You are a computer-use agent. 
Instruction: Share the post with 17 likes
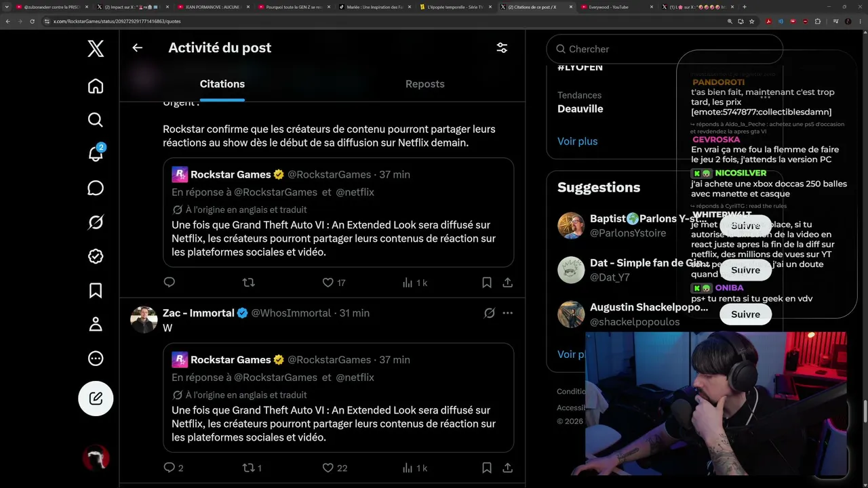click(x=507, y=283)
